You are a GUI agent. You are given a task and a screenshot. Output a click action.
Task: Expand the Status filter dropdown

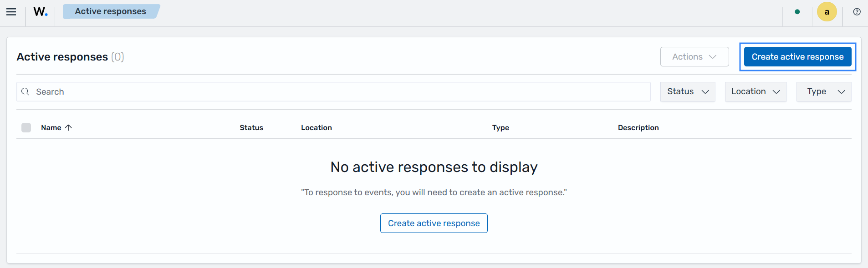pos(688,92)
